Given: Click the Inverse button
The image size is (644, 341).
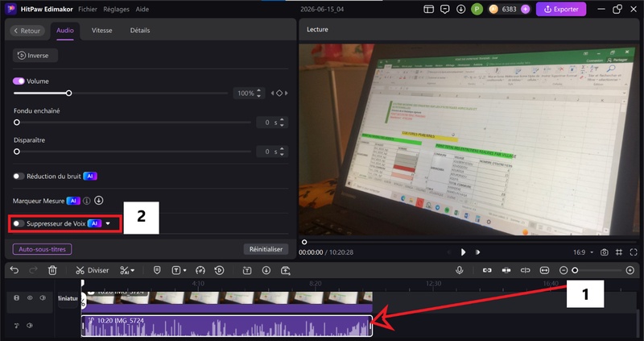Looking at the screenshot, I should (x=35, y=56).
